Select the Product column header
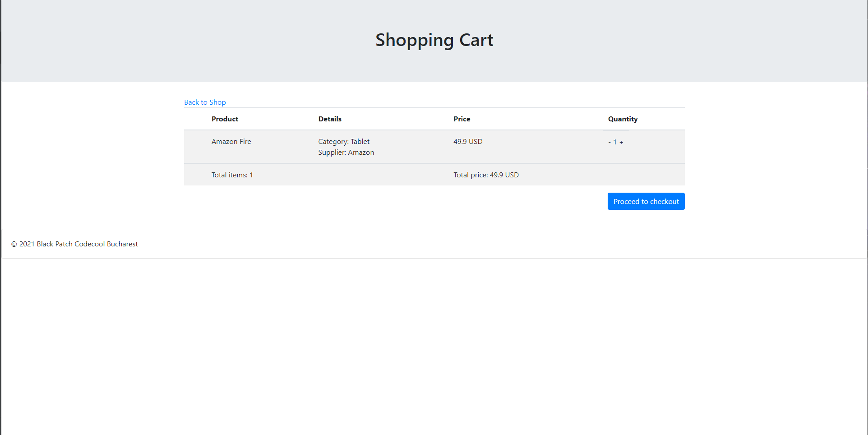The image size is (868, 435). [224, 119]
